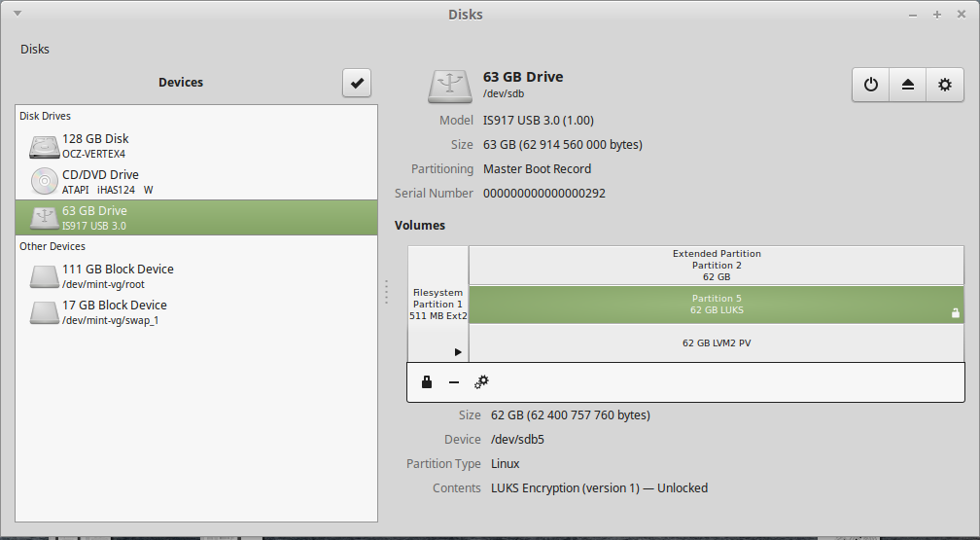980x540 pixels.
Task: Mount Partition 1 with the play arrow
Action: click(x=458, y=352)
